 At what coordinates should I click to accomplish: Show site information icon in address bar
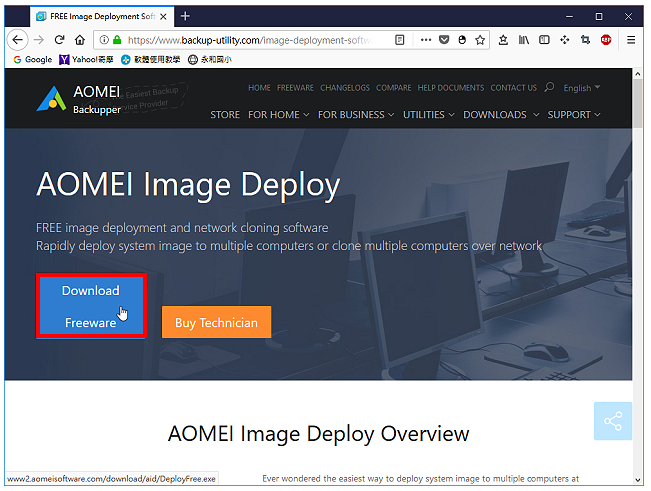tap(104, 40)
